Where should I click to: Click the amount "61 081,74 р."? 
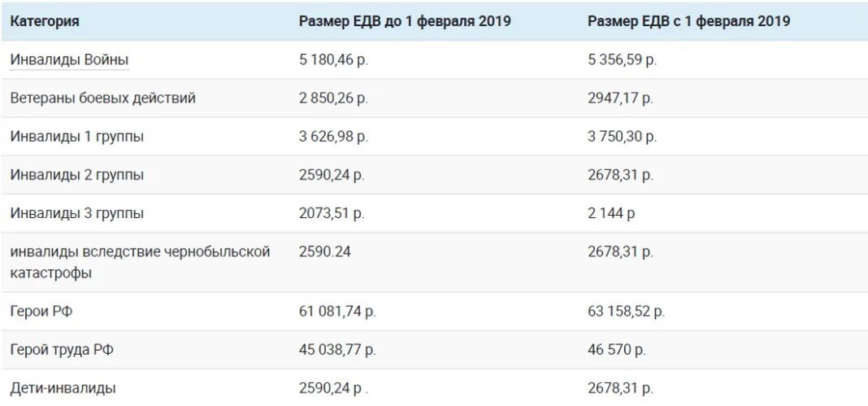[338, 312]
